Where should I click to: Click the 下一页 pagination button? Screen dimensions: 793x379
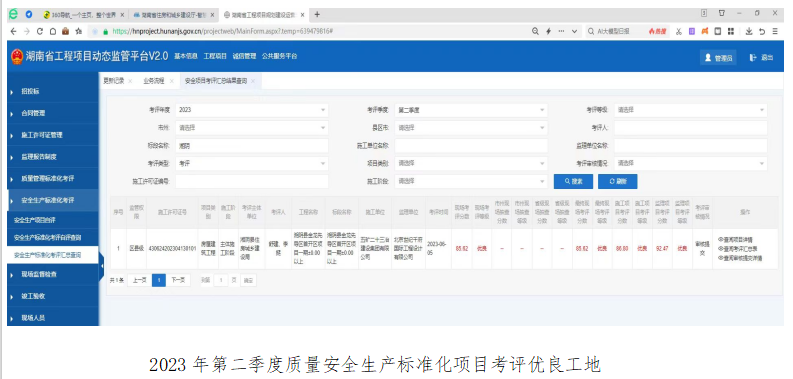pyautogui.click(x=178, y=280)
